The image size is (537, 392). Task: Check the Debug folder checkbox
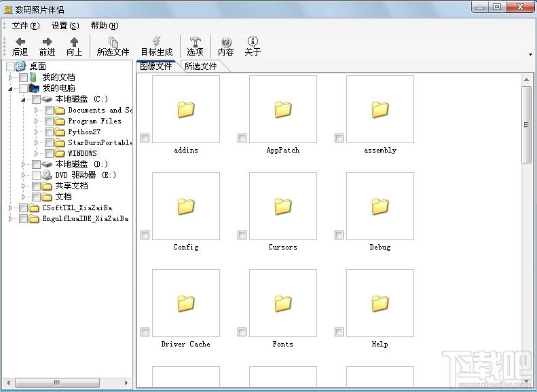click(339, 235)
